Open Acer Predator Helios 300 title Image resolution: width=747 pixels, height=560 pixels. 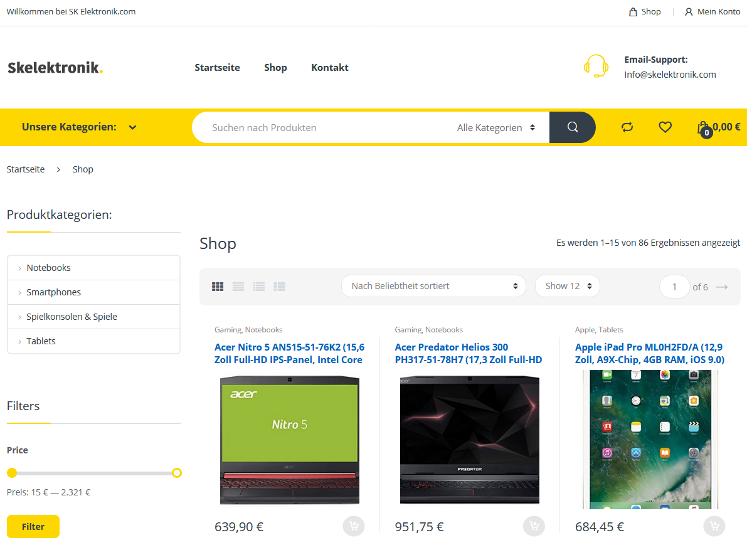(469, 353)
